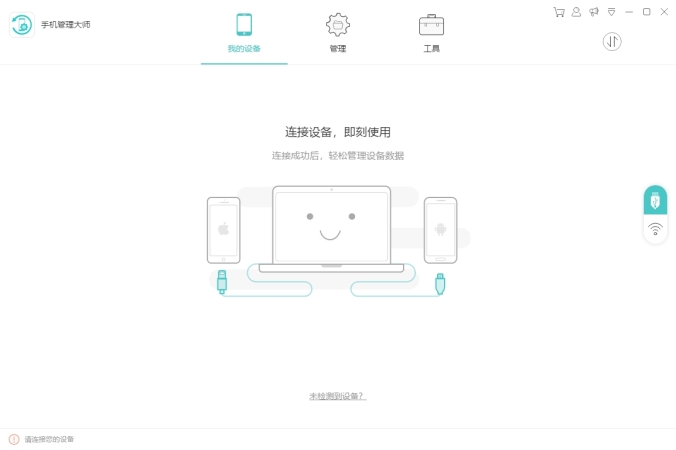This screenshot has width=676, height=450.
Task: Maximize the application window
Action: point(647,12)
